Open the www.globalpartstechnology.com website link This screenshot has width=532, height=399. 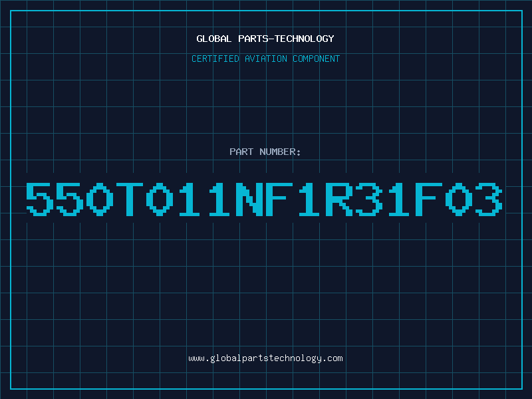(x=265, y=358)
